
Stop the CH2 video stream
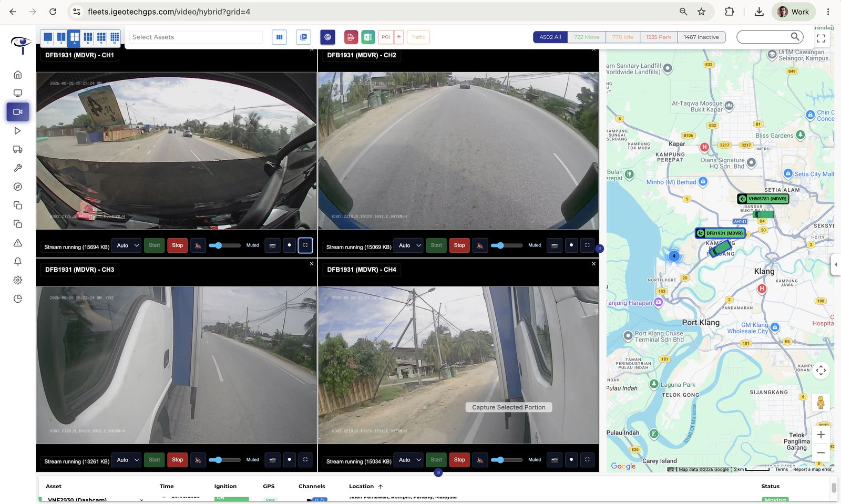(459, 245)
